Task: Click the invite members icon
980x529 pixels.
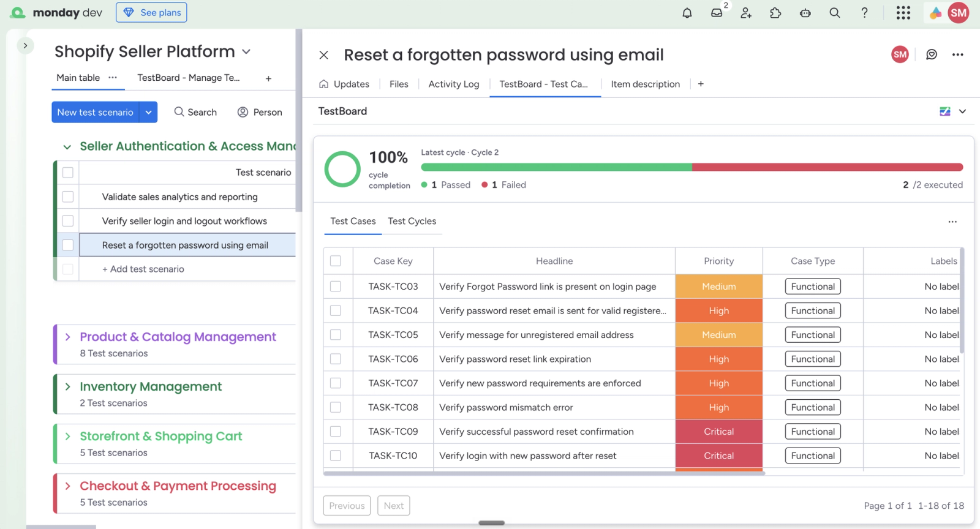Action: [746, 13]
